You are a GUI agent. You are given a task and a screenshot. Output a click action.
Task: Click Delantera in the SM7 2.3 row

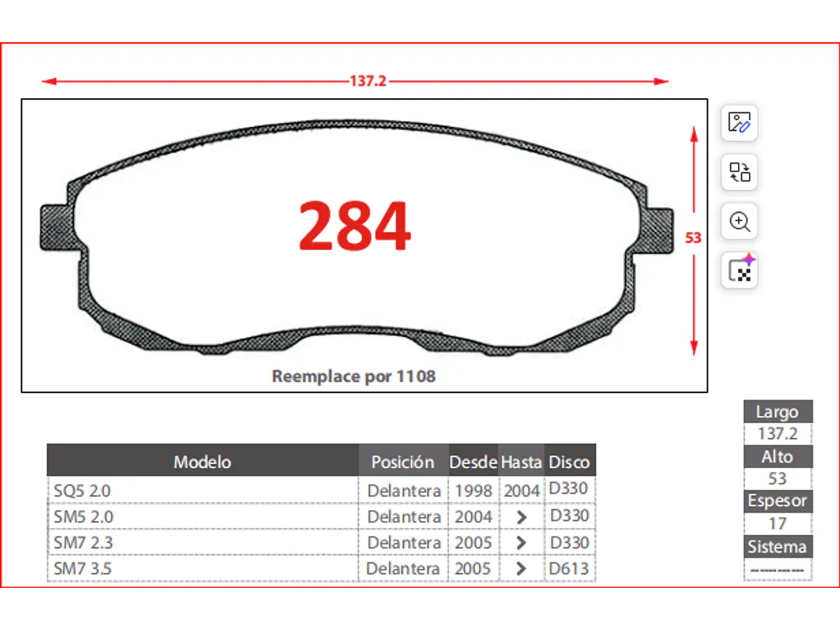pos(404,542)
